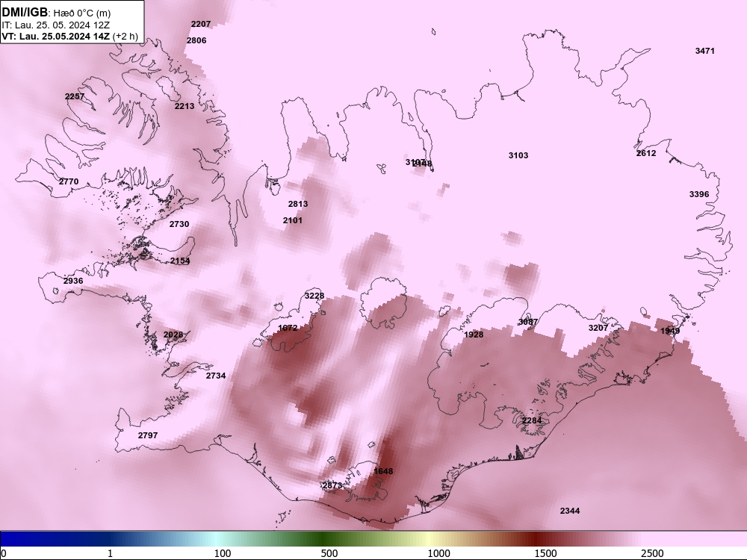Select the map value 2101
Viewport: 747px width, 560px height.
coord(293,220)
